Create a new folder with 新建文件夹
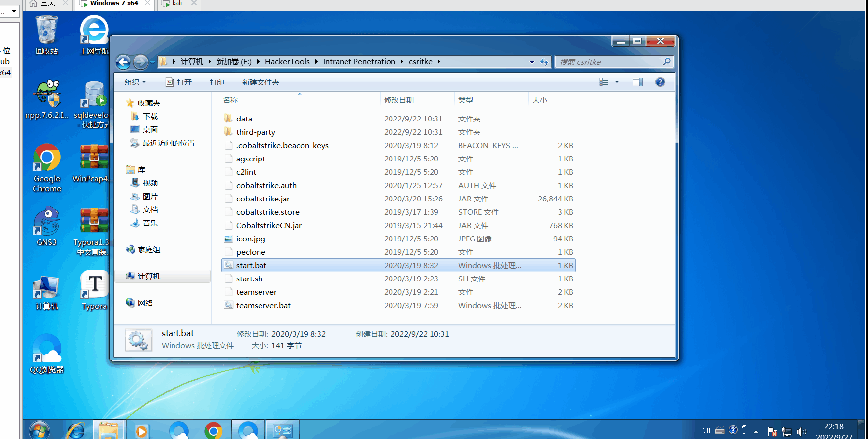Screen dimensions: 868x439 (260, 82)
